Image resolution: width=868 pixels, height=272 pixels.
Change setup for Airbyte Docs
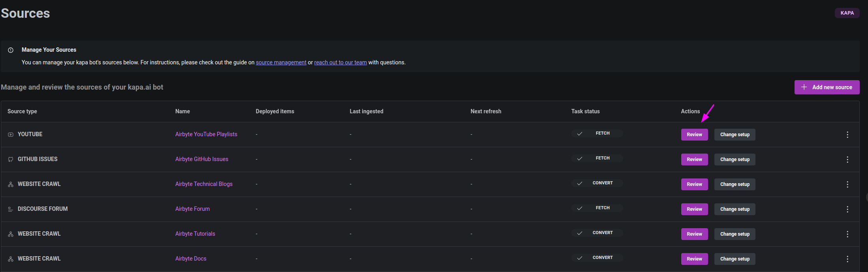[x=735, y=259]
